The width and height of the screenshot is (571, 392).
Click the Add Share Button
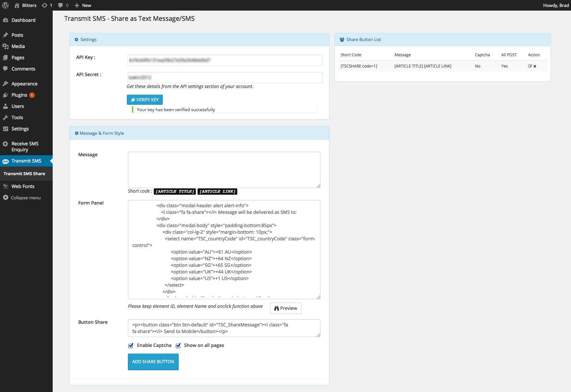153,362
